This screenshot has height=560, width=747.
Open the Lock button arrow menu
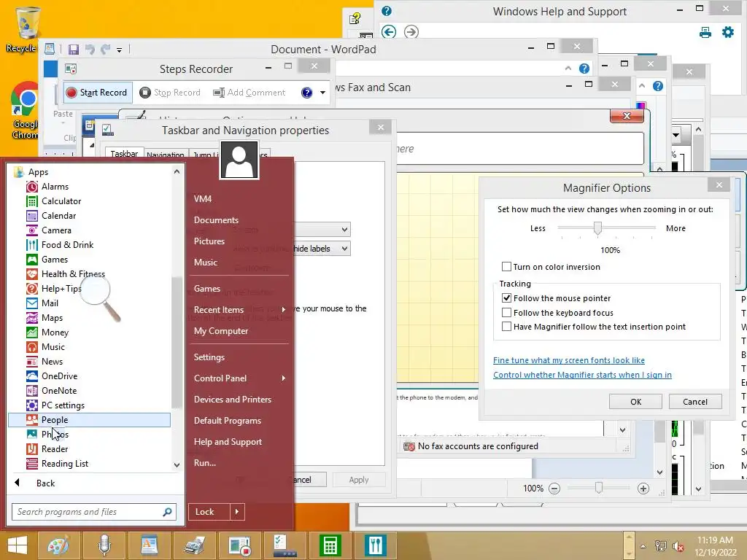237,512
